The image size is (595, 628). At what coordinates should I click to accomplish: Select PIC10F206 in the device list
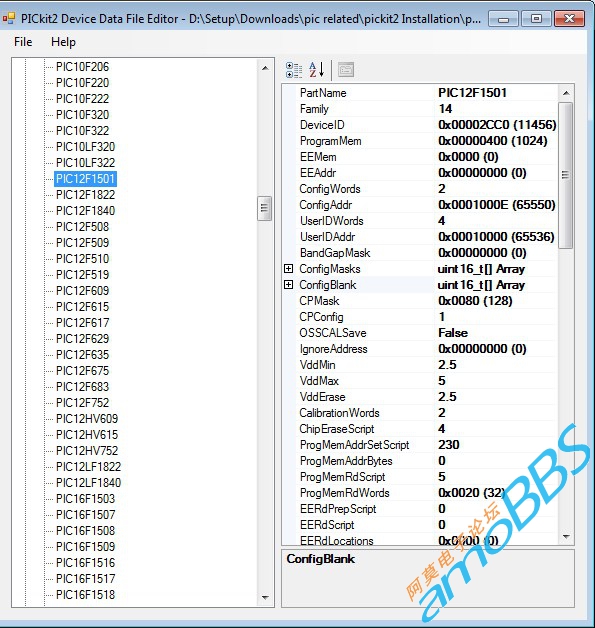pyautogui.click(x=82, y=66)
